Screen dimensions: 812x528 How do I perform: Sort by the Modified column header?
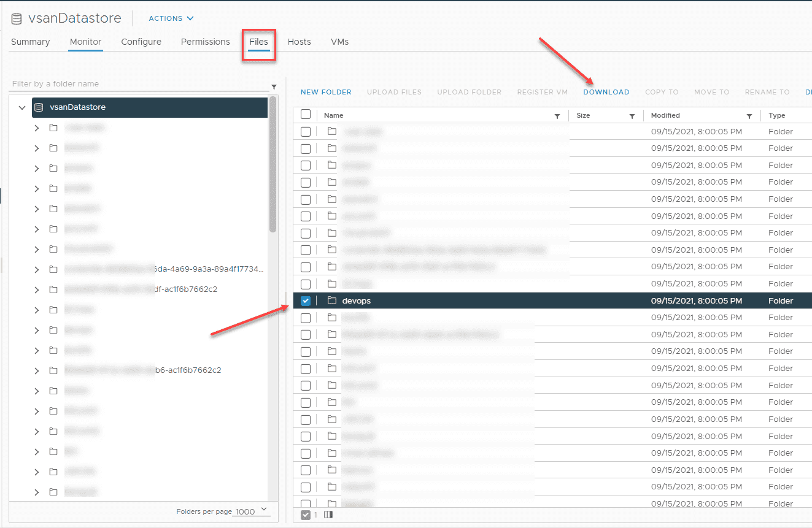pos(665,115)
